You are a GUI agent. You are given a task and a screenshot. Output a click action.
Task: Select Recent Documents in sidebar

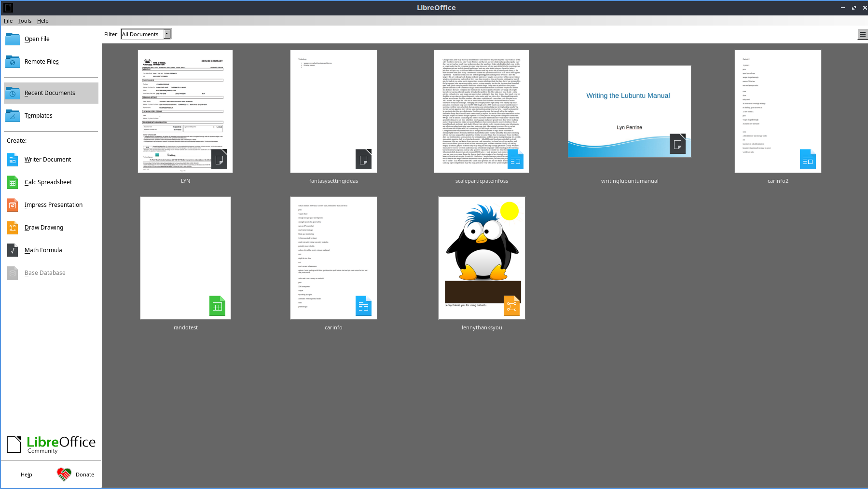(x=51, y=93)
